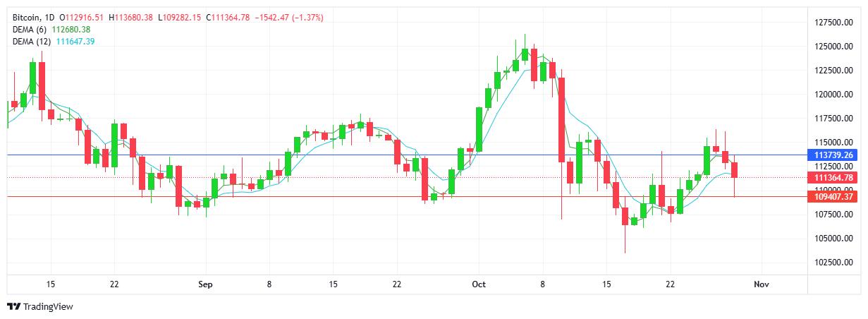Click the TradingView logo icon
This screenshot has height=319, width=868.
13,307
